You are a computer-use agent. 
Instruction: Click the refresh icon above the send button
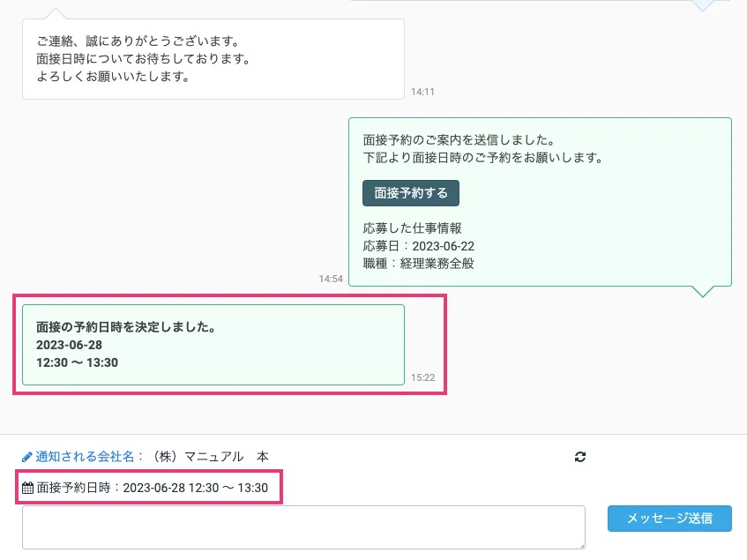[579, 457]
